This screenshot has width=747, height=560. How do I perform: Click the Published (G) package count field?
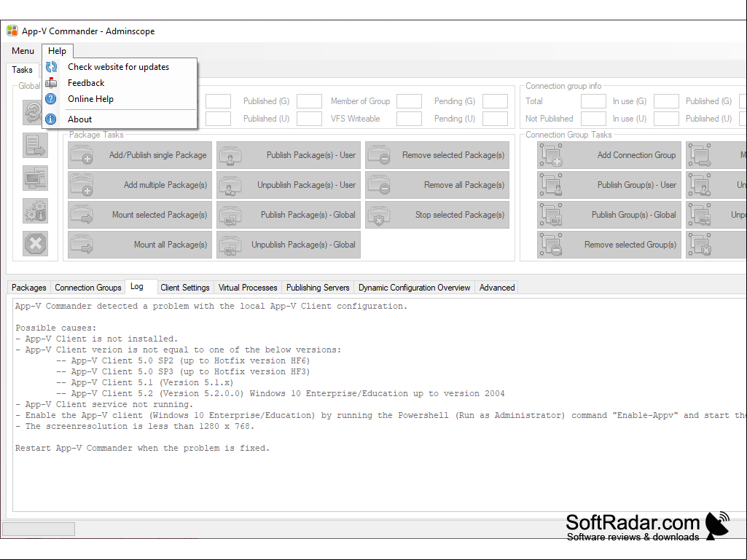[309, 101]
